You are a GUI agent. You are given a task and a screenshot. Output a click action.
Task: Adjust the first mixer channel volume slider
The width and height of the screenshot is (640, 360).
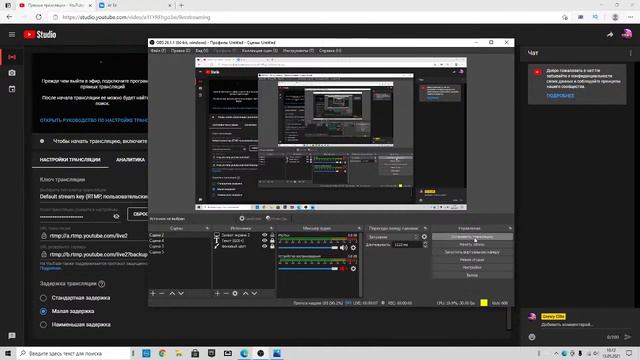(x=308, y=247)
